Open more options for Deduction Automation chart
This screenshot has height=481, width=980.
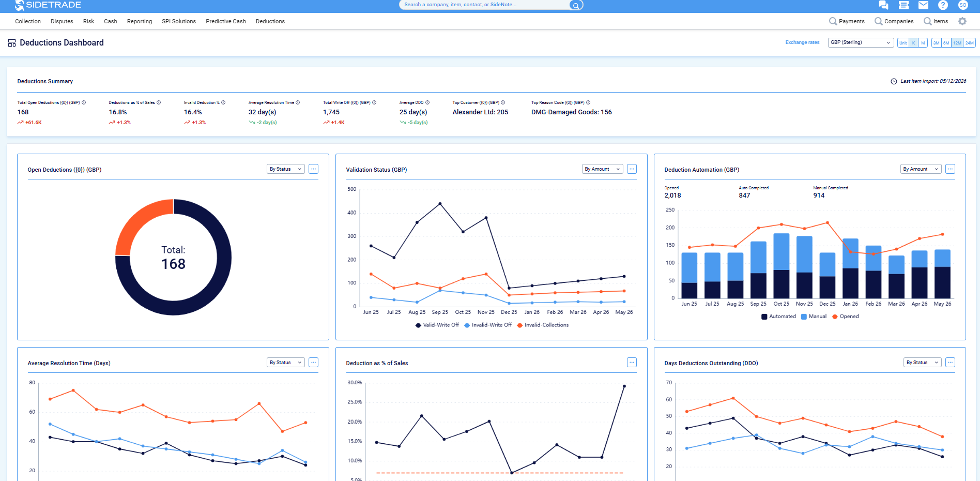tap(950, 169)
